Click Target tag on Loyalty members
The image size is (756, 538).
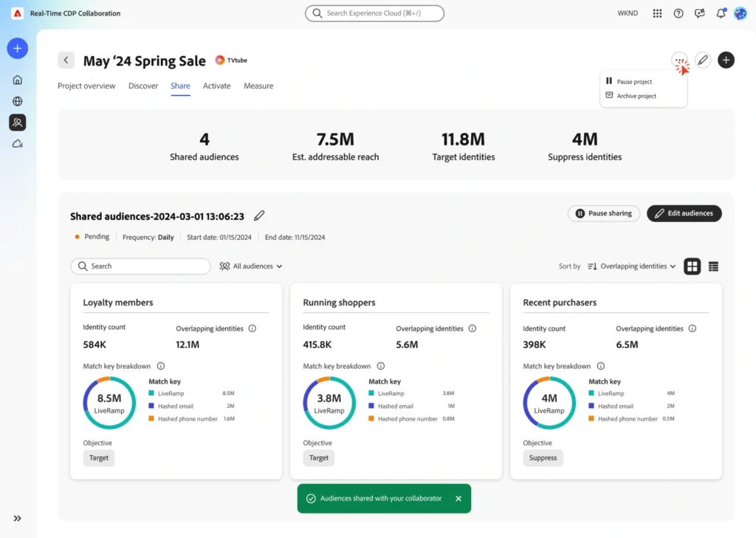pyautogui.click(x=99, y=458)
